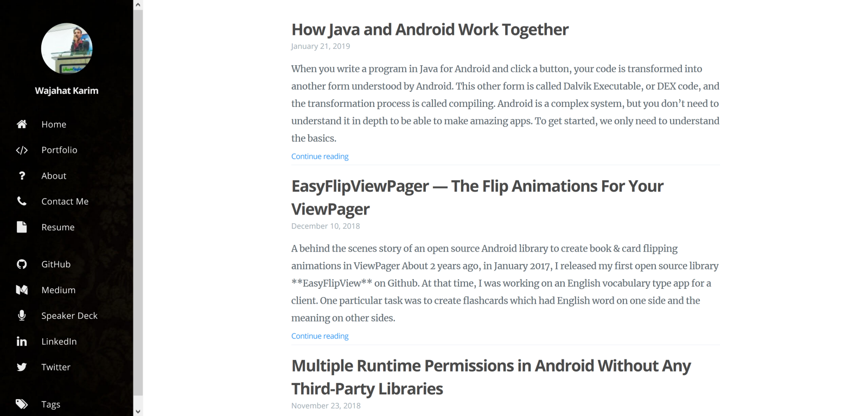Open the 'How Java and Android Work Together' title
Viewport: 868px width, 416px height.
click(x=430, y=30)
